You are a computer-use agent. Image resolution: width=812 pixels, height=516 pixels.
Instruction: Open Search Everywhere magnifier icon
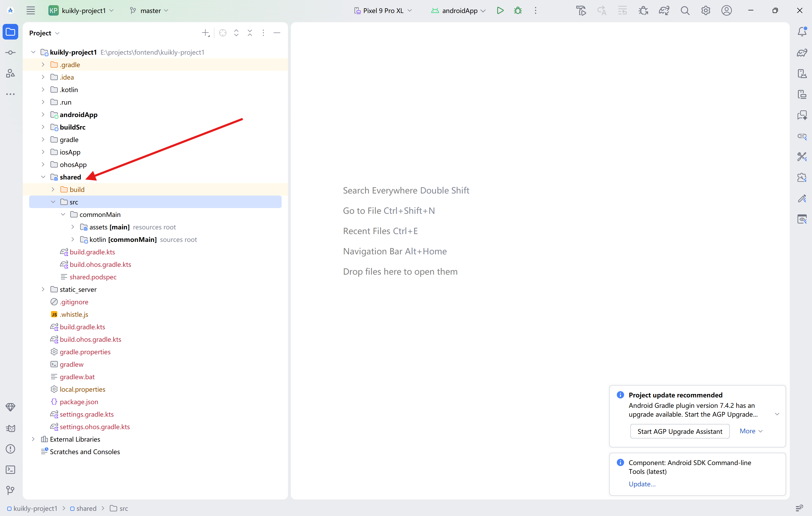pyautogui.click(x=685, y=10)
